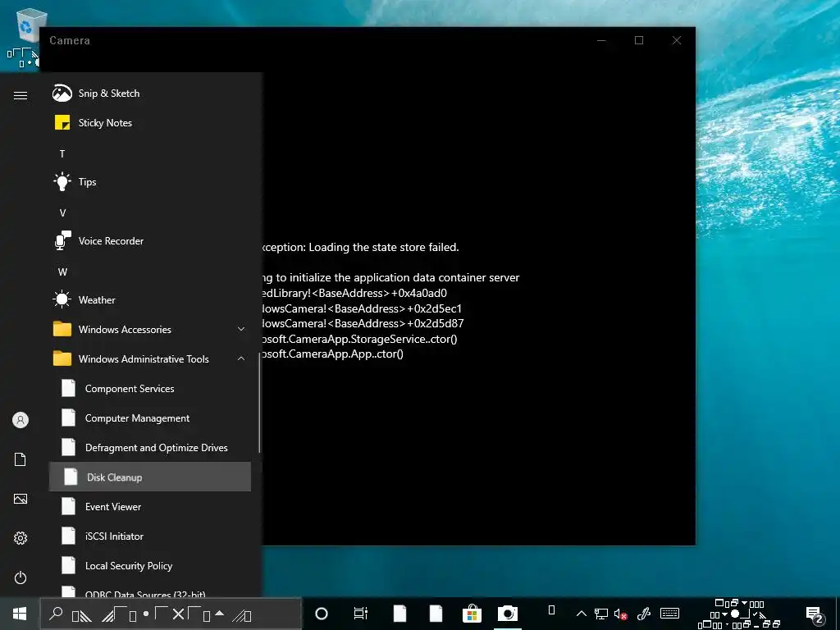Minimize the Camera window
The width and height of the screenshot is (840, 630).
[601, 40]
